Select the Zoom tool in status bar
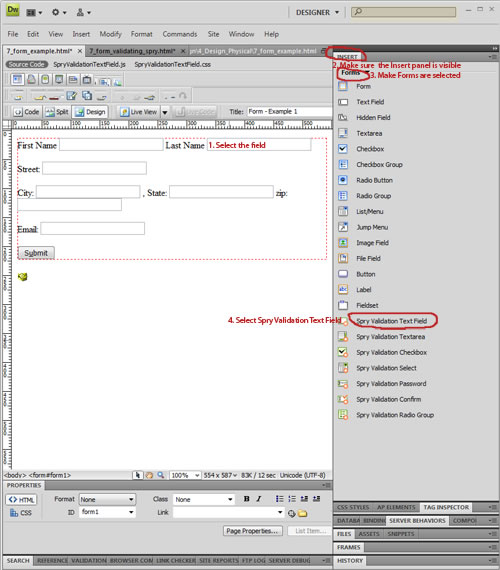Screen dimensions: 500x570 pos(160,475)
